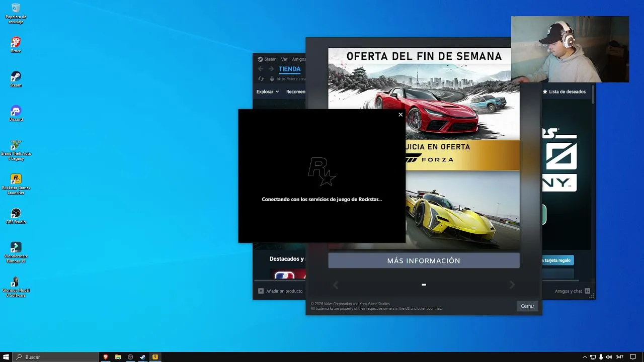This screenshot has height=362, width=644.
Task: Select the Grand Theft Auto V Legacy shortcut
Action: (16, 150)
